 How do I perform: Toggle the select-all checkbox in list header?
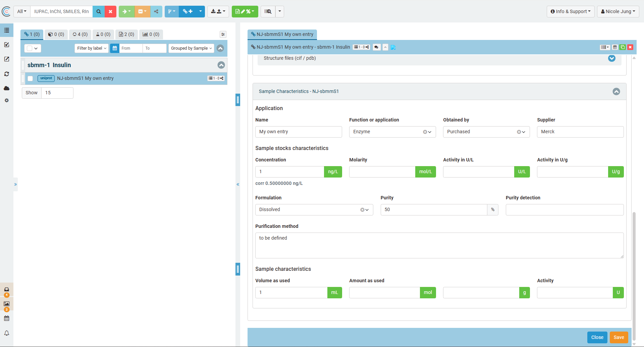pyautogui.click(x=30, y=48)
